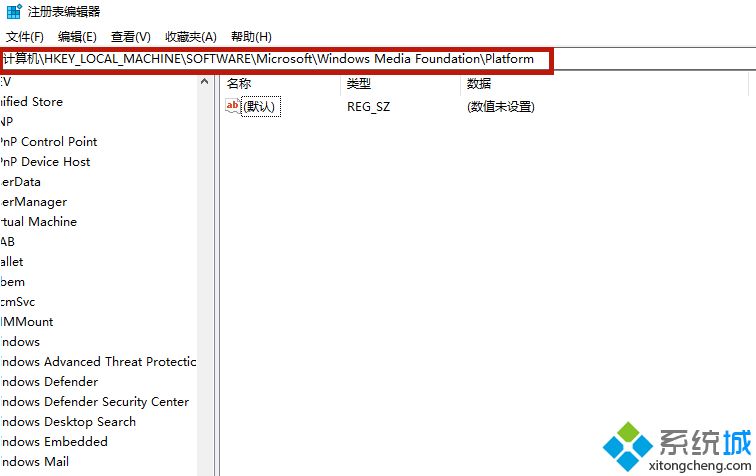The height and width of the screenshot is (476, 756).
Task: Select the UPnP Device Host key
Action: click(45, 162)
